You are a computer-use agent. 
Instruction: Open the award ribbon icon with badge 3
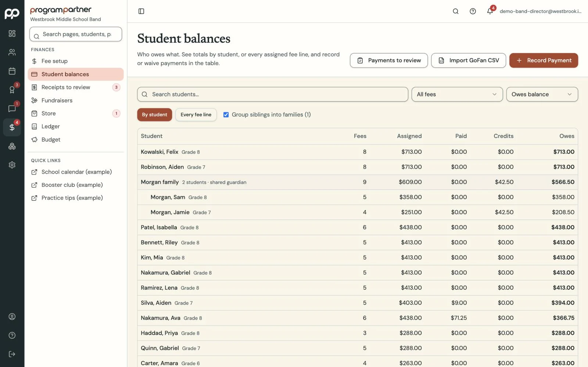click(x=12, y=90)
